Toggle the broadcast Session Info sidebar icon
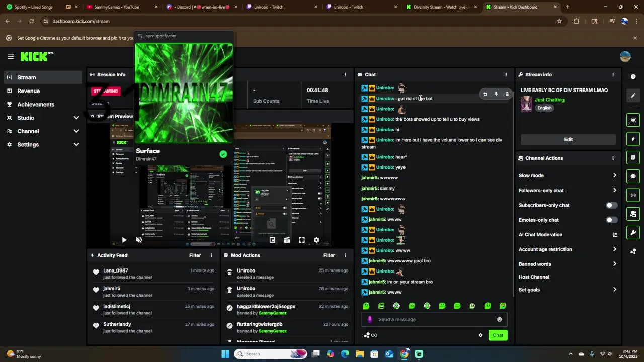The height and width of the screenshot is (362, 644). [633, 195]
